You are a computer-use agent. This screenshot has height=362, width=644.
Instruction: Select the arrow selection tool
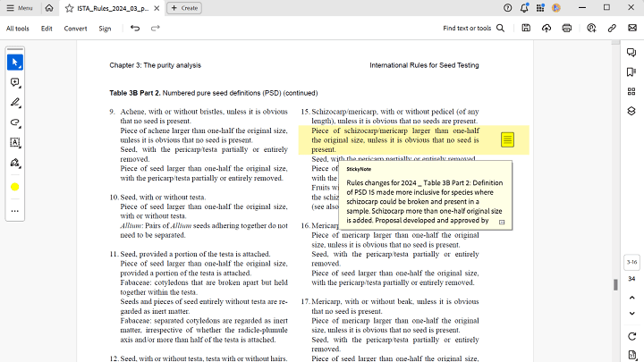(15, 63)
